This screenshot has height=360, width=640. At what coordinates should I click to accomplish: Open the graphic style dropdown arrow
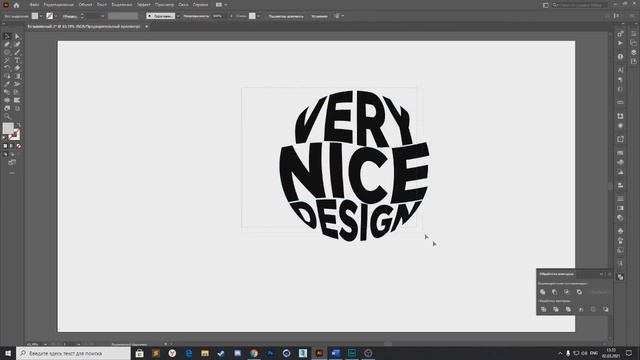coord(258,16)
